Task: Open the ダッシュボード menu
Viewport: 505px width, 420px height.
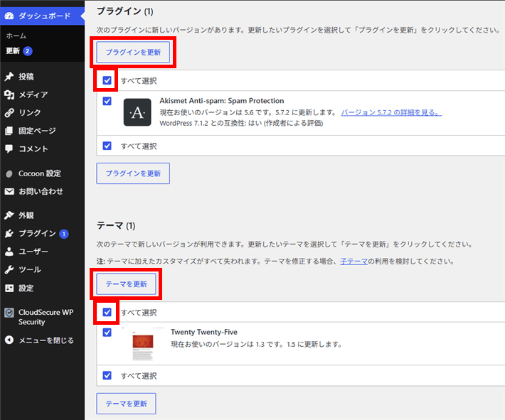Action: 42,16
